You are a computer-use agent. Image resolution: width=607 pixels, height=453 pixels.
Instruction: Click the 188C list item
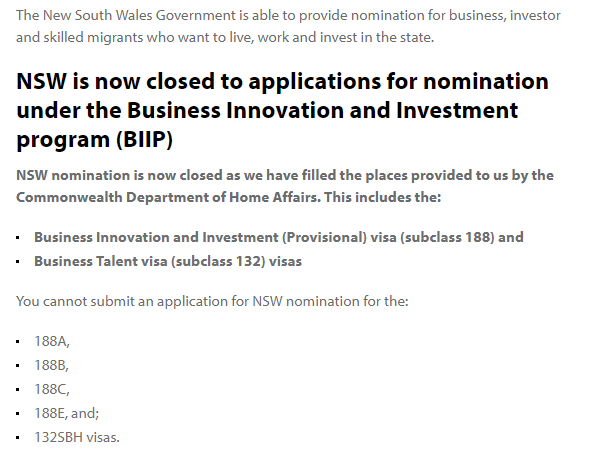[x=52, y=389]
